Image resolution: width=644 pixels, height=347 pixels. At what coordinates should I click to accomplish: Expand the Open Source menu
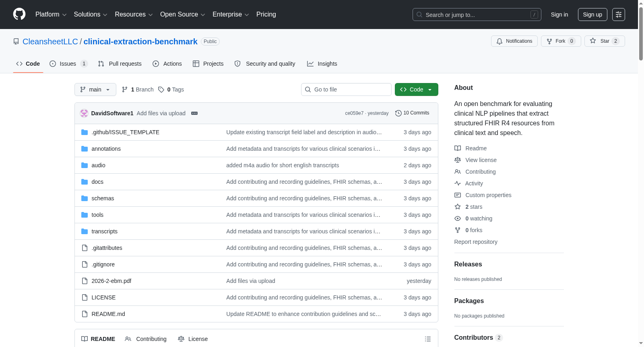[183, 15]
